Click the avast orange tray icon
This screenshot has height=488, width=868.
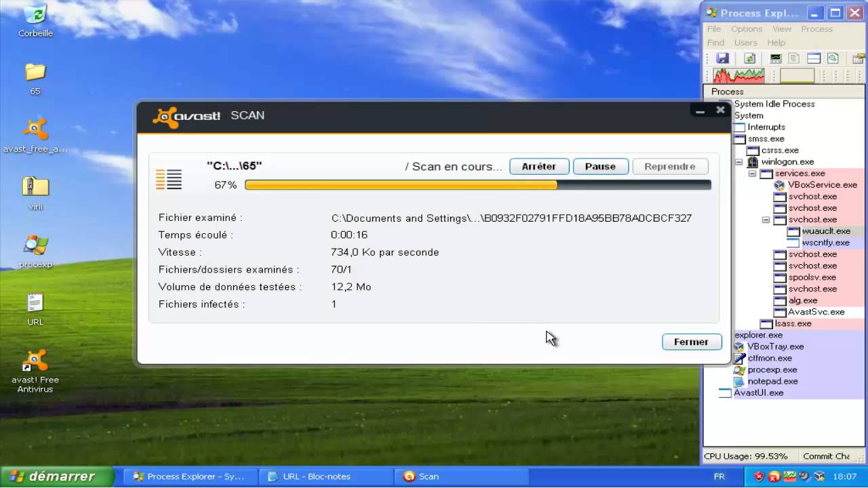point(775,476)
